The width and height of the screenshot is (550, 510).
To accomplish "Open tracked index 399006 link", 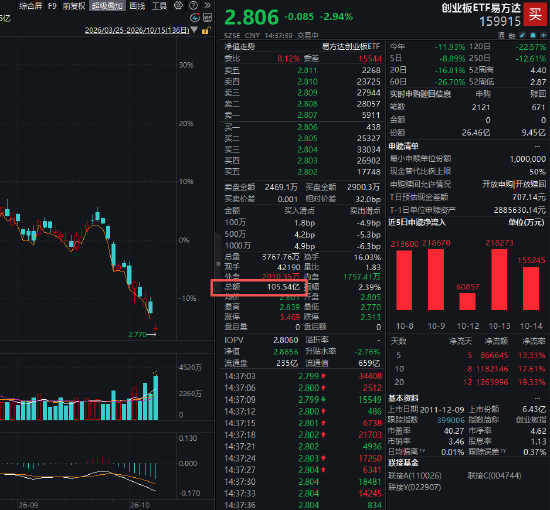I will [x=451, y=420].
